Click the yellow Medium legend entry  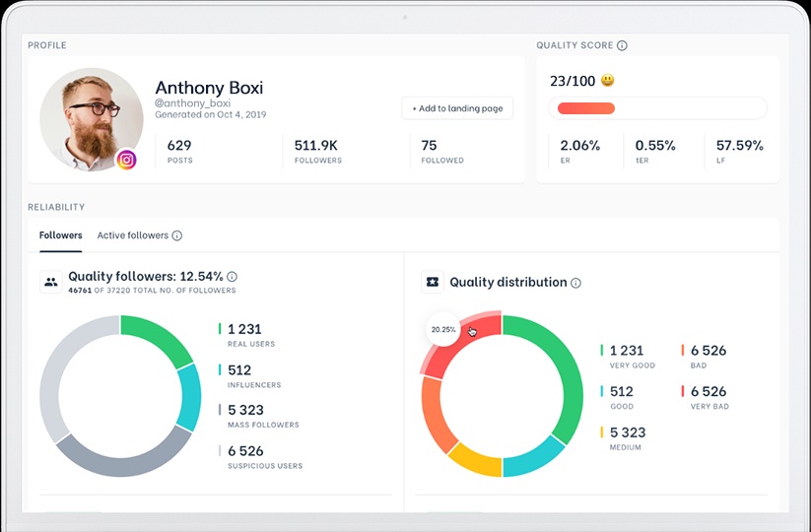[625, 437]
